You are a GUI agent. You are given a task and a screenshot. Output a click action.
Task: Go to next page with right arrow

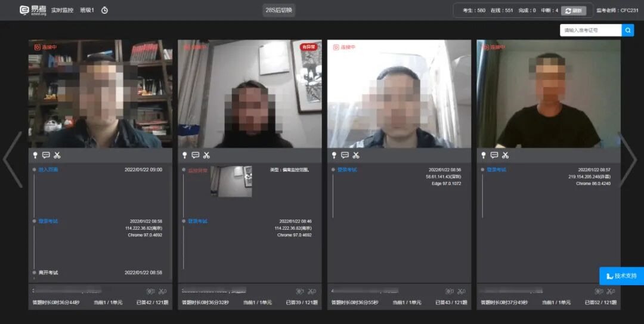click(x=628, y=159)
